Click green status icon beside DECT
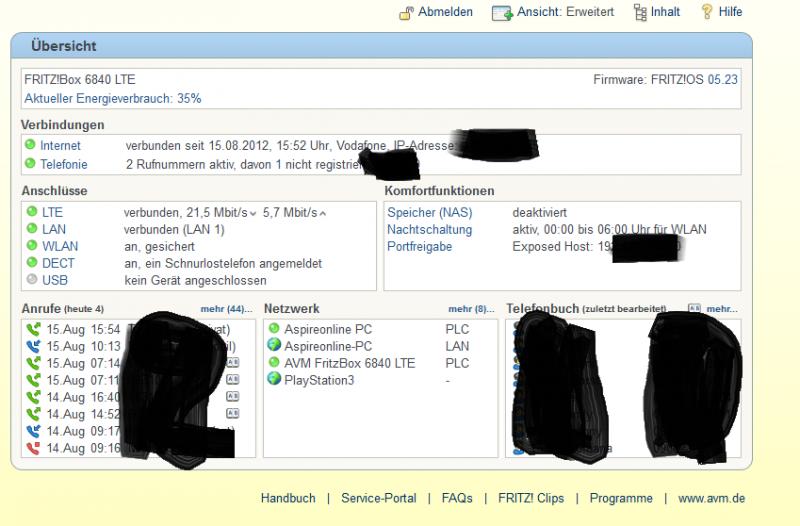The height and width of the screenshot is (526, 800). (x=32, y=262)
